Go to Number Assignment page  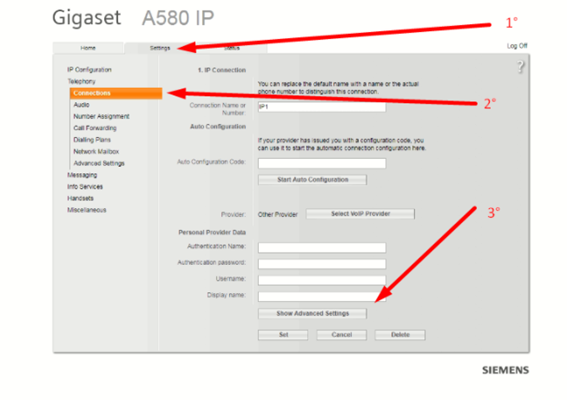pyautogui.click(x=101, y=116)
